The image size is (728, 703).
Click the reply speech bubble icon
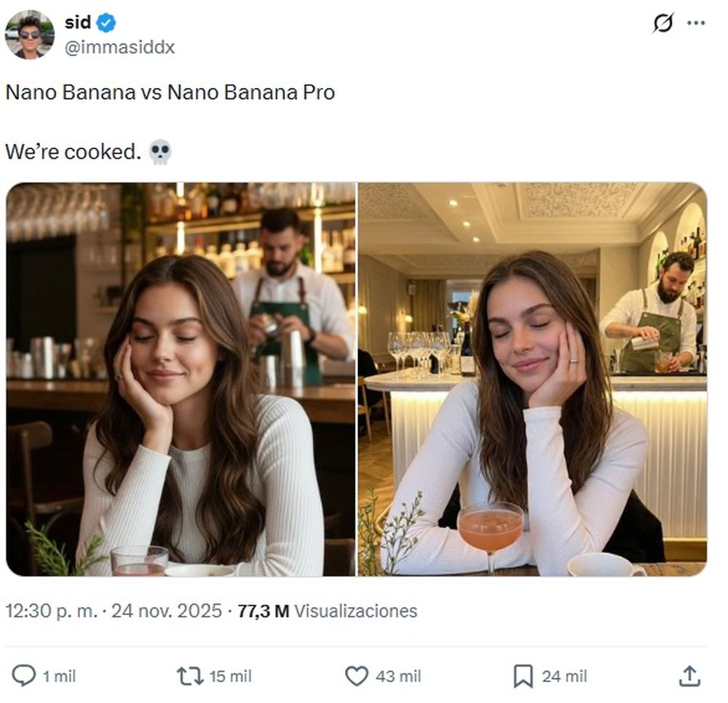(x=24, y=676)
